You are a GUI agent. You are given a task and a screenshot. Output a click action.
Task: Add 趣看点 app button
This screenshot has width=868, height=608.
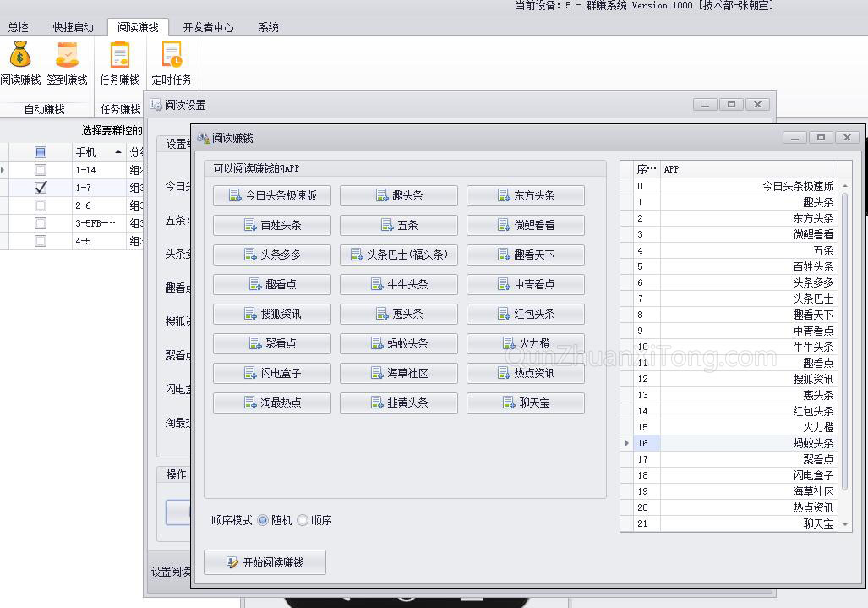click(272, 285)
